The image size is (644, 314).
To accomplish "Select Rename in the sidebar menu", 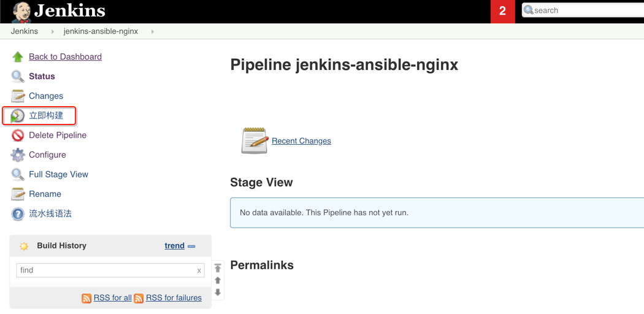I will pyautogui.click(x=45, y=194).
